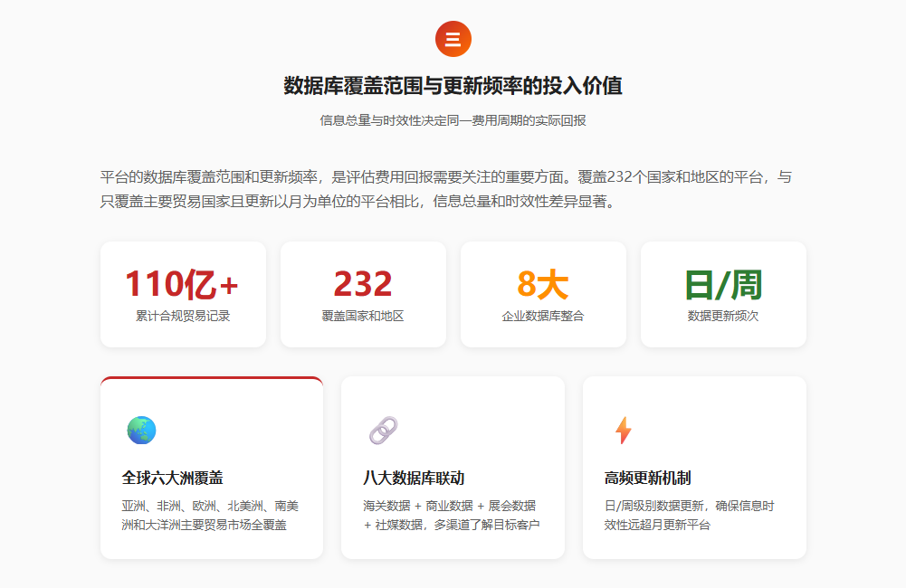Click the green 日/周 statistic value
Viewport: 906px width, 588px height.
coord(723,284)
